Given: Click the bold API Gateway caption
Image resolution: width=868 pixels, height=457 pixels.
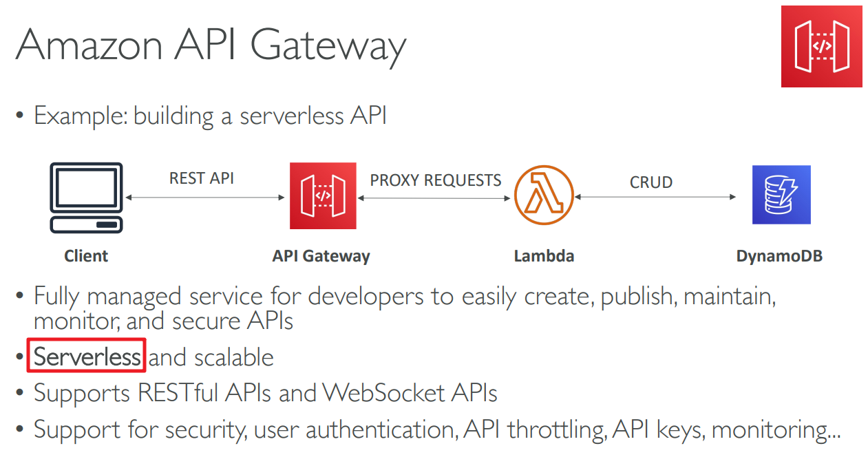Looking at the screenshot, I should tap(321, 256).
